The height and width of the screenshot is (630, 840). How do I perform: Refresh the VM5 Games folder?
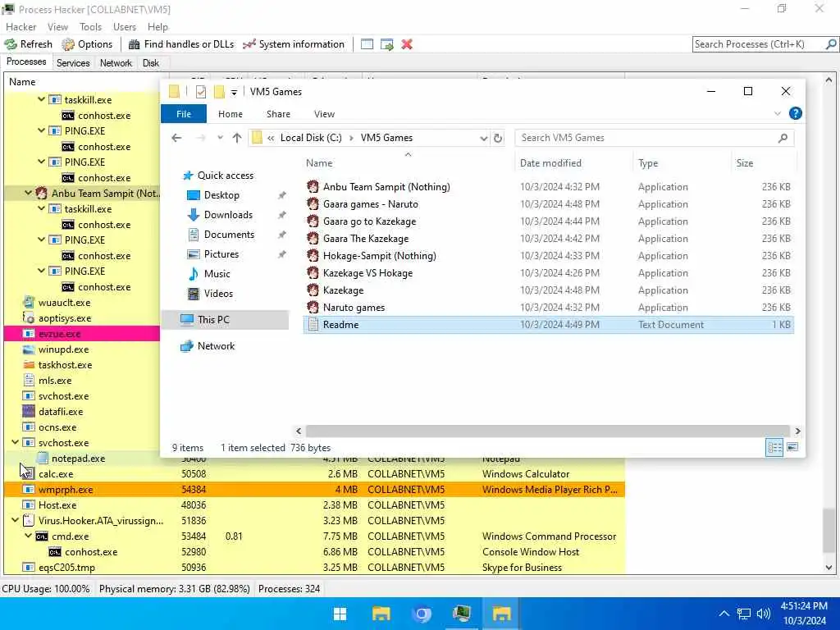point(498,138)
